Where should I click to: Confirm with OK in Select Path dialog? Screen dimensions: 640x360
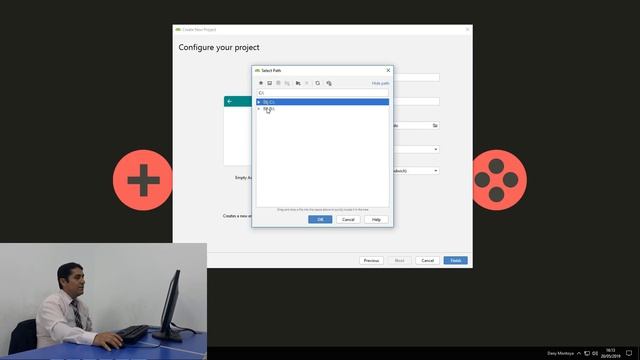[x=320, y=220]
